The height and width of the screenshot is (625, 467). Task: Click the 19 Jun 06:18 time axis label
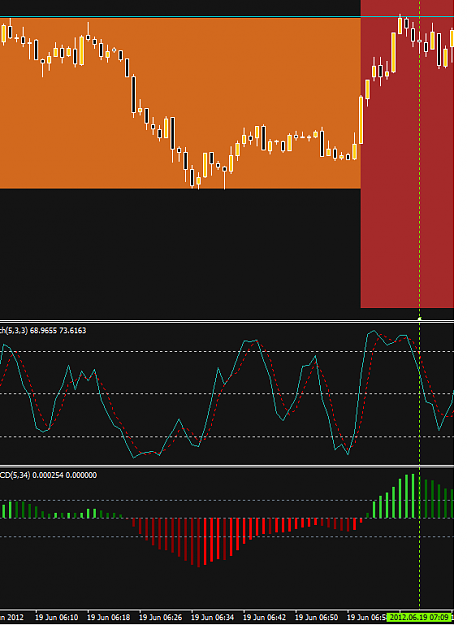[108, 617]
